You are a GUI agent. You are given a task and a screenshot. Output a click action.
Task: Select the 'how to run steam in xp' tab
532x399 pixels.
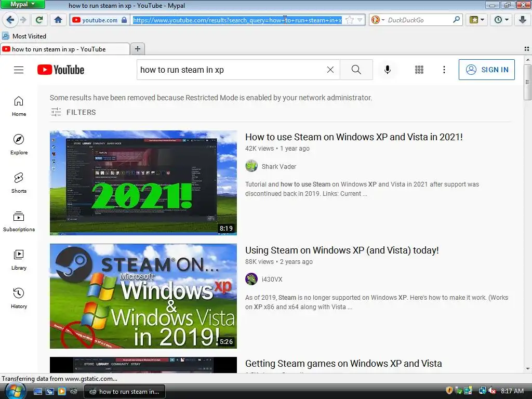point(65,49)
